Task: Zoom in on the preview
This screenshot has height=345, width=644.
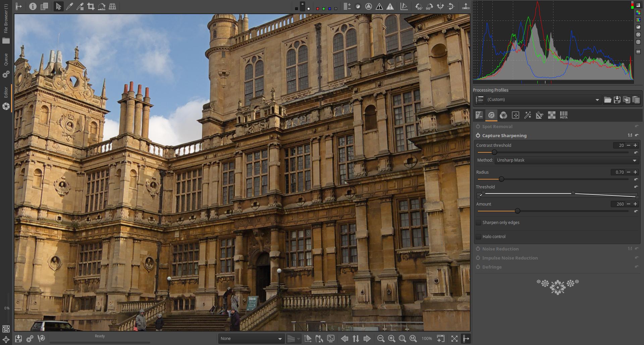Action: click(391, 339)
